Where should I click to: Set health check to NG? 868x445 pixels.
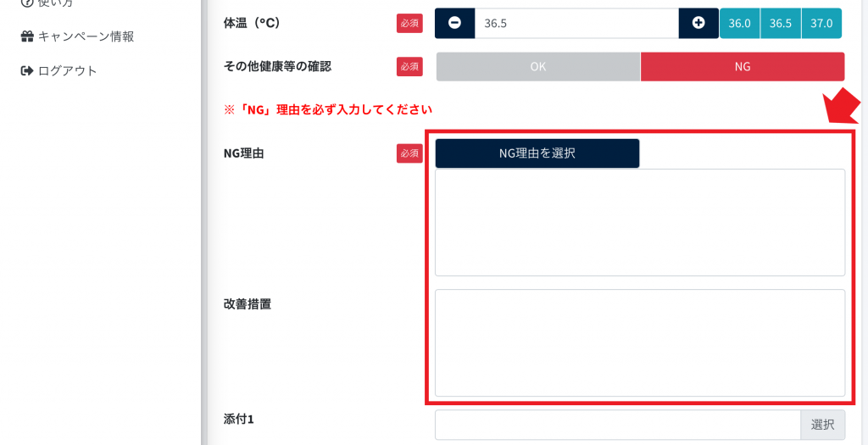click(x=743, y=66)
